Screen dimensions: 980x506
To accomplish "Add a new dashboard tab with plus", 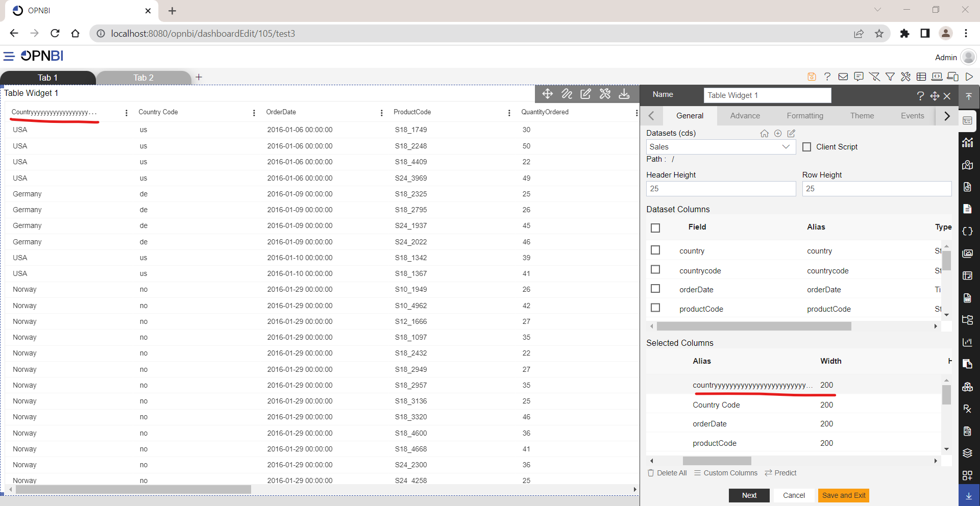I will [x=199, y=77].
